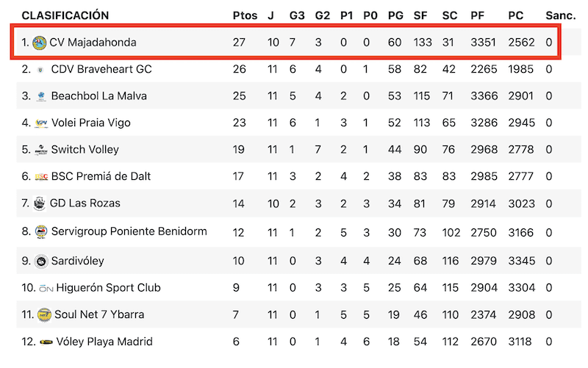Click the Vóley Playa Madrid logo

coord(46,342)
